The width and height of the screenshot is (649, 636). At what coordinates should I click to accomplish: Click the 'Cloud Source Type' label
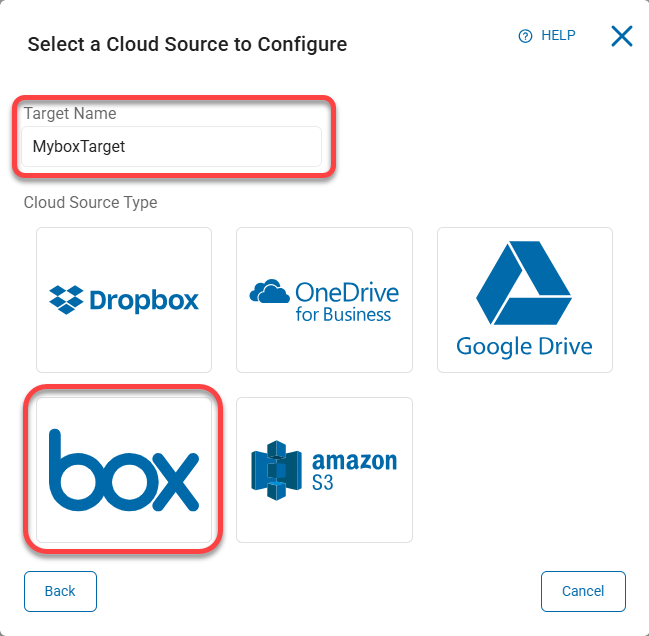click(x=90, y=202)
